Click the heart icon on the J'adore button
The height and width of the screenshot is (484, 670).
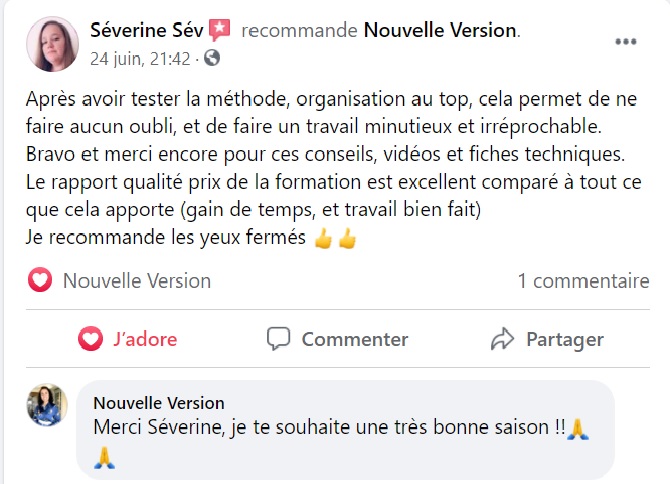click(x=91, y=339)
